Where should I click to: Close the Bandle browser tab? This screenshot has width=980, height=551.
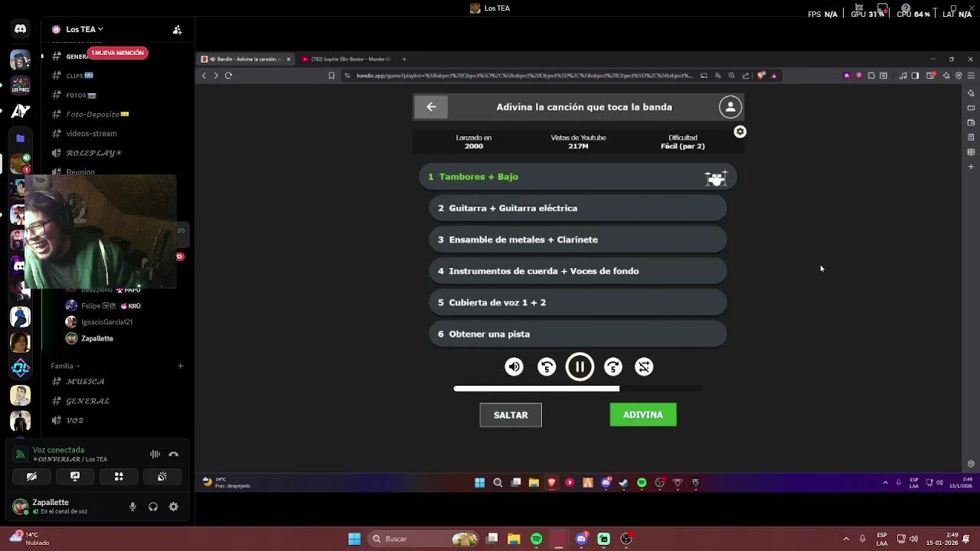point(289,59)
